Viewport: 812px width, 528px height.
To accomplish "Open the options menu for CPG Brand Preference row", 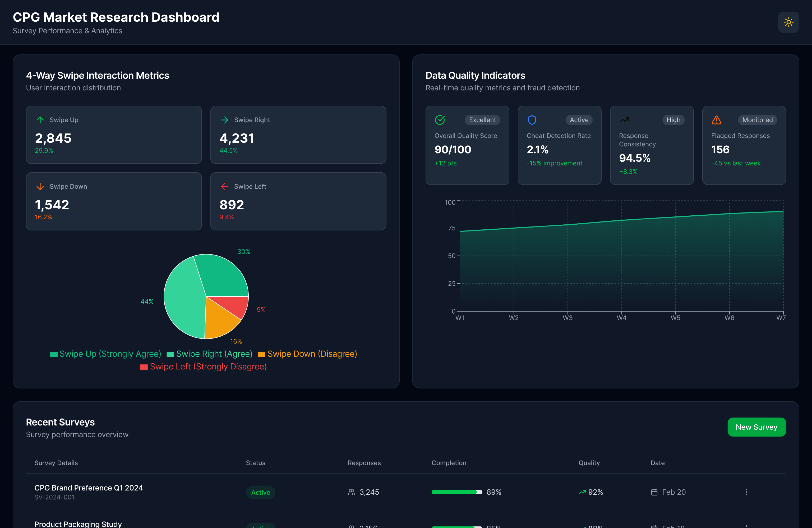I will tap(746, 492).
